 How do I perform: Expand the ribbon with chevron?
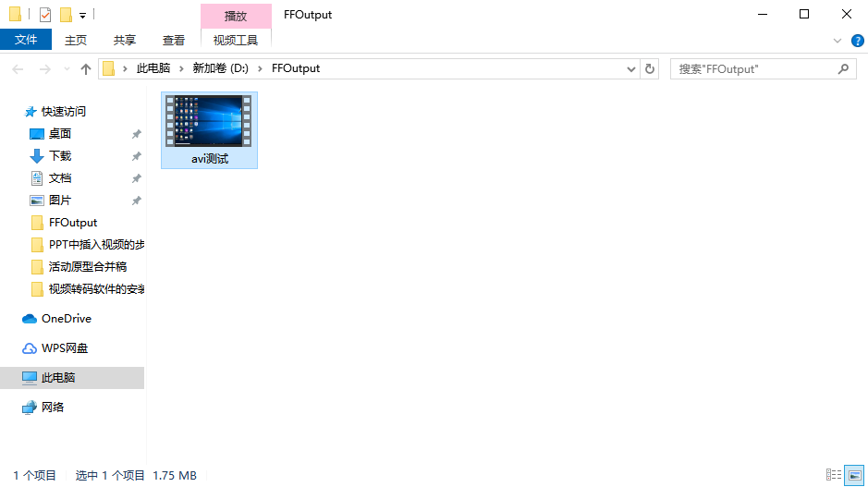[x=837, y=41]
